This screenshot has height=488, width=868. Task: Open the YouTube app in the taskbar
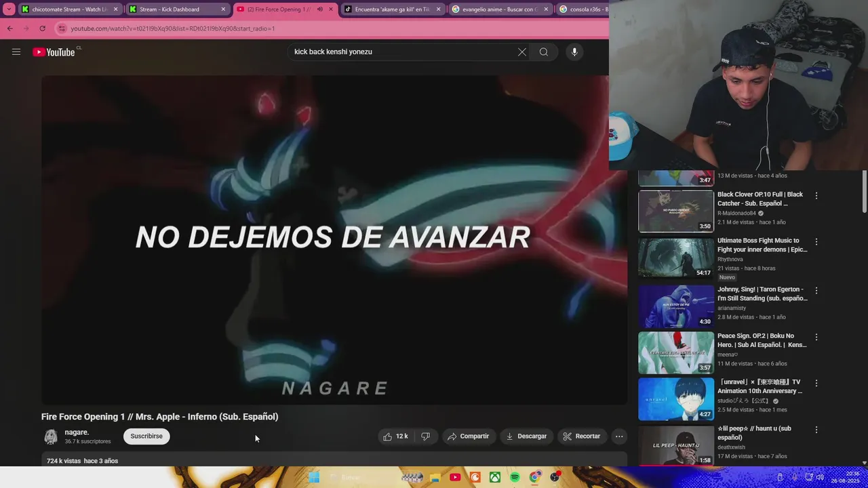click(x=455, y=477)
